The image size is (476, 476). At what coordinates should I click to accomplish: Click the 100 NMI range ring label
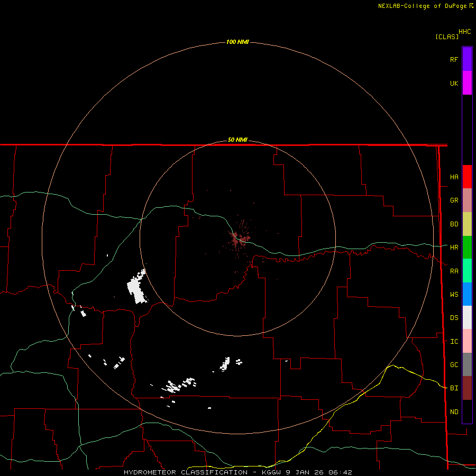click(x=237, y=42)
